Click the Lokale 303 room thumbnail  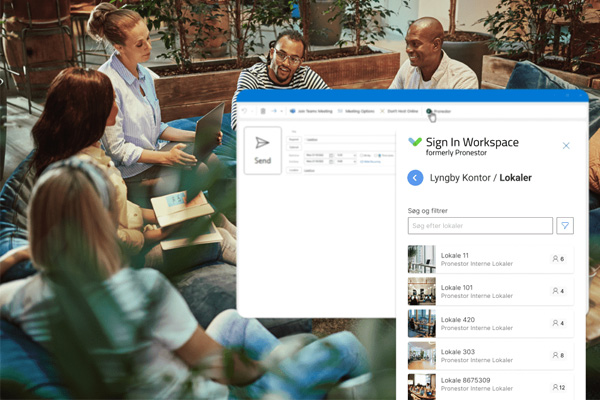click(422, 356)
